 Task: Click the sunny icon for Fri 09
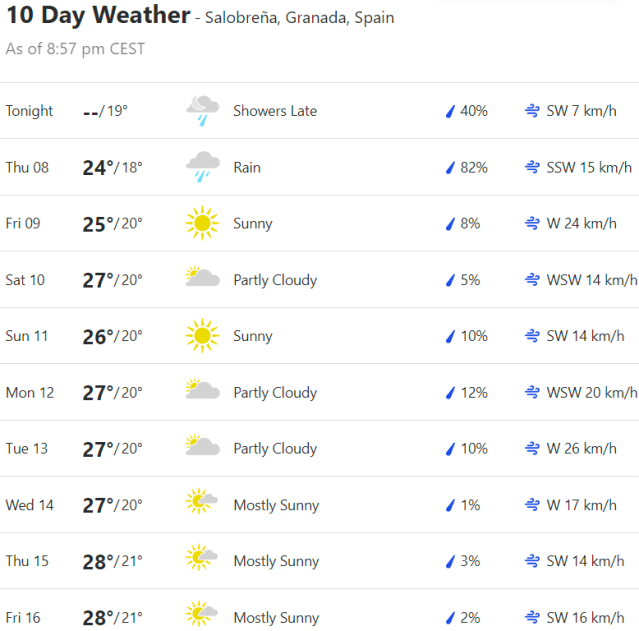click(202, 223)
